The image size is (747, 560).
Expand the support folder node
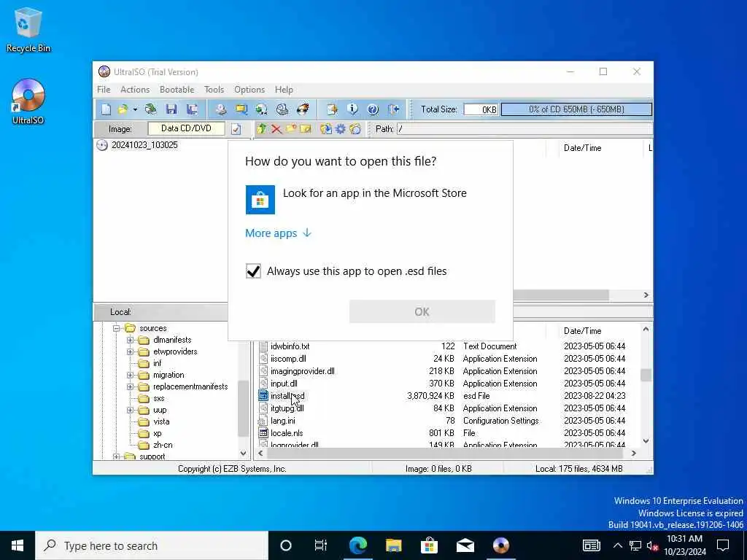(116, 456)
